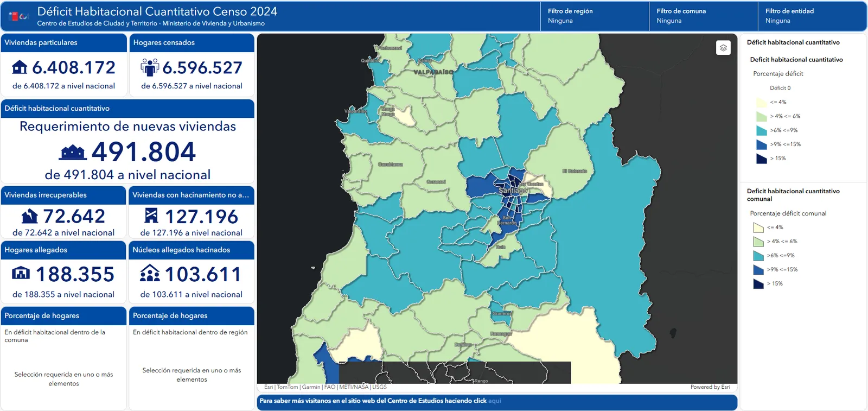The image size is (868, 411).
Task: Click the 'Núcleos allegados hacinados' card header
Action: tap(192, 250)
